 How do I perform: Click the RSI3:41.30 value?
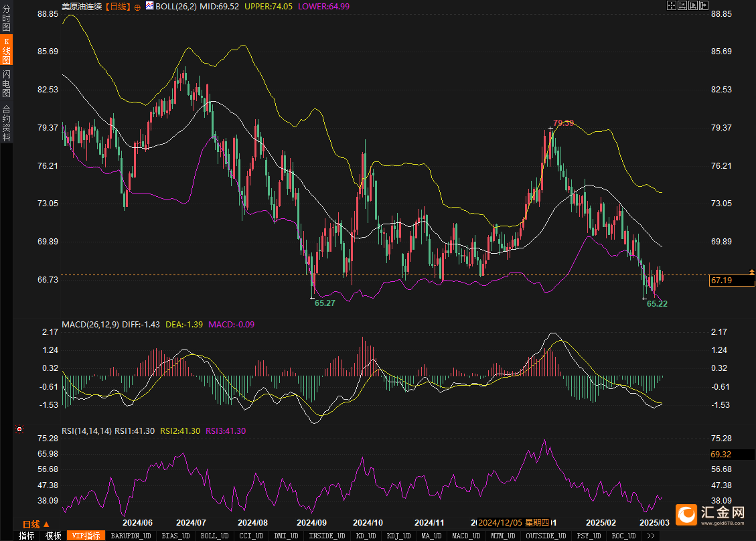click(x=226, y=431)
